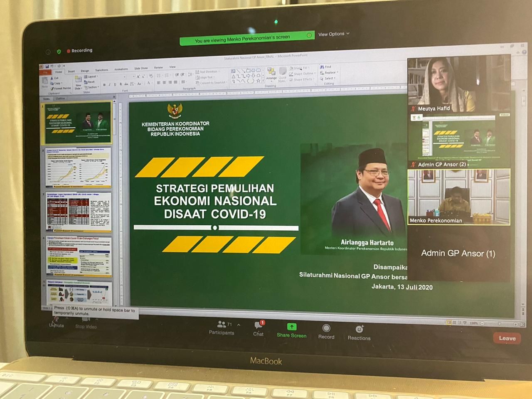Select the Admin GP Ansor (2) video tile

click(459, 140)
